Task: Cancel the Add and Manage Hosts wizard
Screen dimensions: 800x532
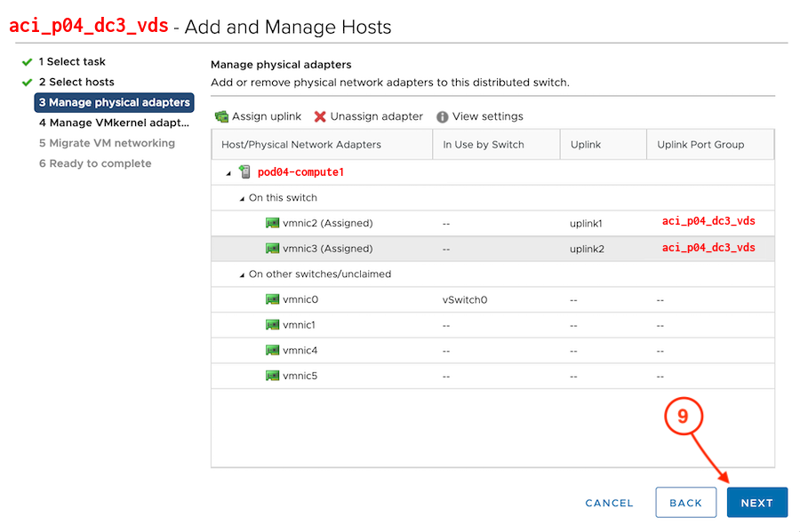Action: coord(609,503)
